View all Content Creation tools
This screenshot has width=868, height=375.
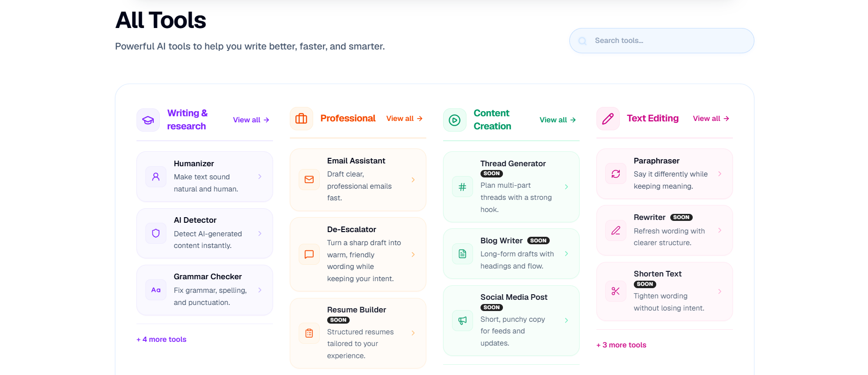(558, 120)
